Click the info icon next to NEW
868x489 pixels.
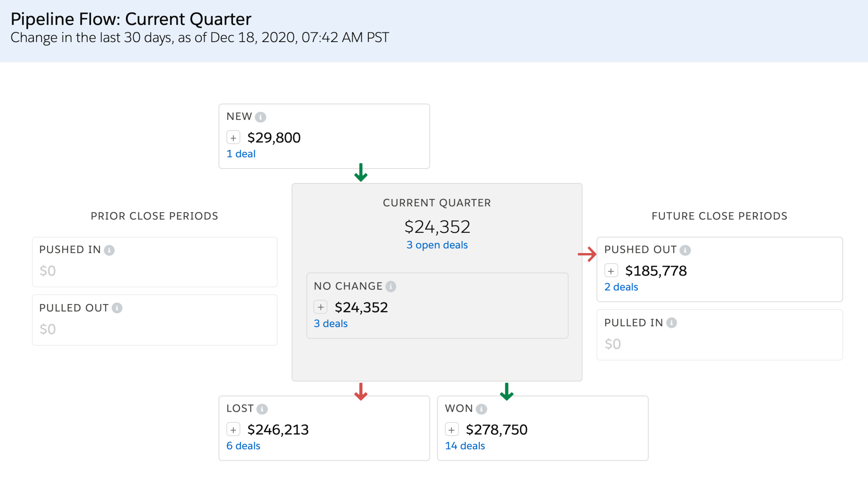coord(260,117)
